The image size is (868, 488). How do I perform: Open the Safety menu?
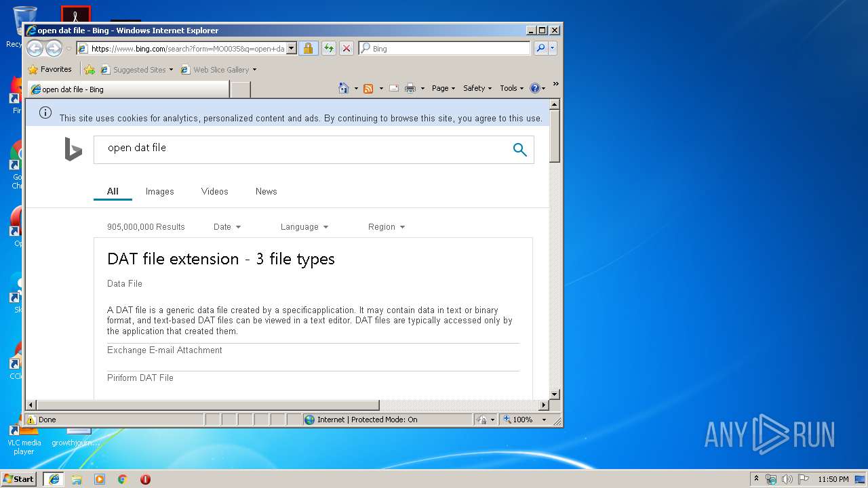coord(477,88)
